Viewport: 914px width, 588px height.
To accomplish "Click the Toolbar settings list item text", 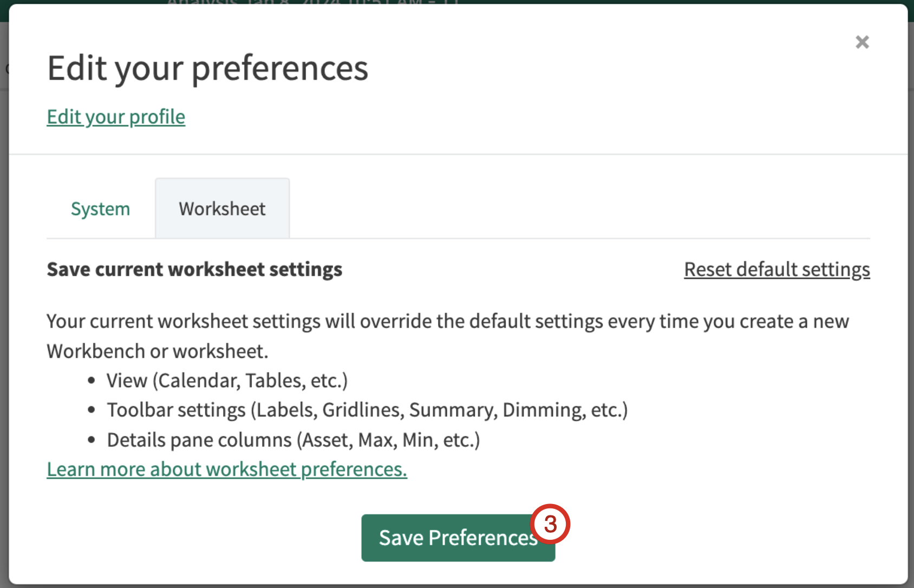I will click(367, 410).
